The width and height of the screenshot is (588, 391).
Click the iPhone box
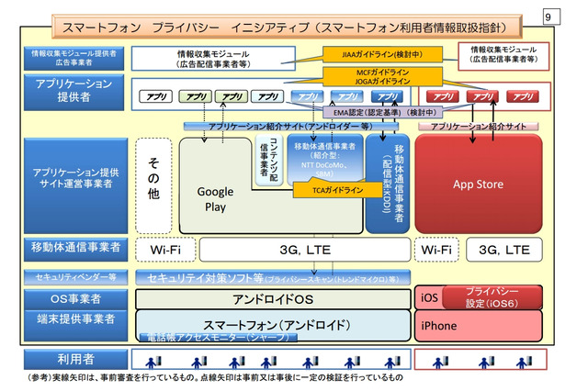click(x=479, y=326)
